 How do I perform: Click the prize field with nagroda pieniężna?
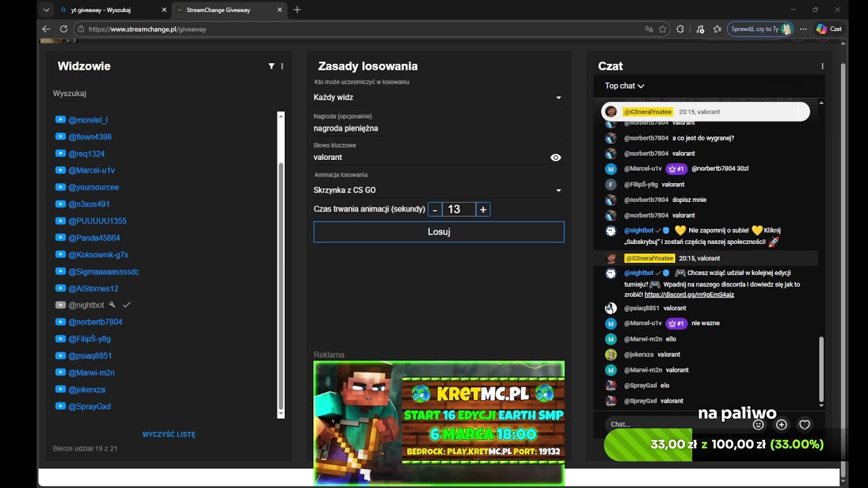438,128
